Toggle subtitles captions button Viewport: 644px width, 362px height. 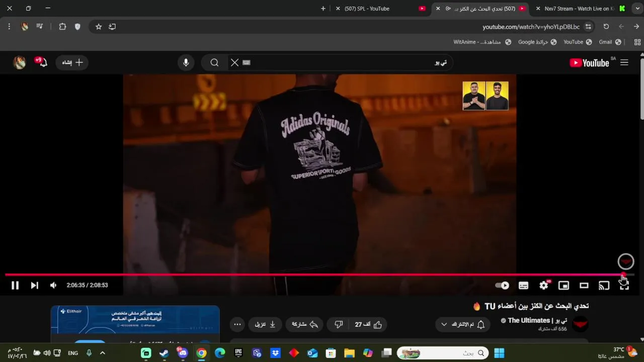[523, 286]
